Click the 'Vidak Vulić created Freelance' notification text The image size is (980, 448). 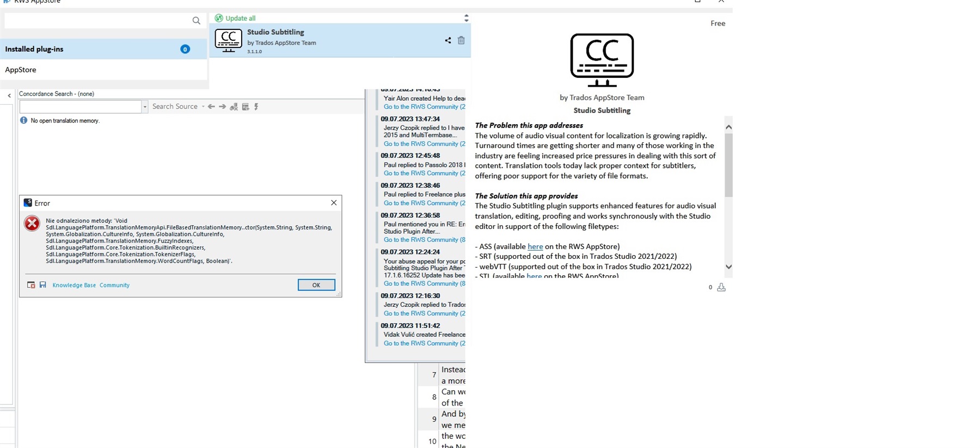[x=424, y=335]
